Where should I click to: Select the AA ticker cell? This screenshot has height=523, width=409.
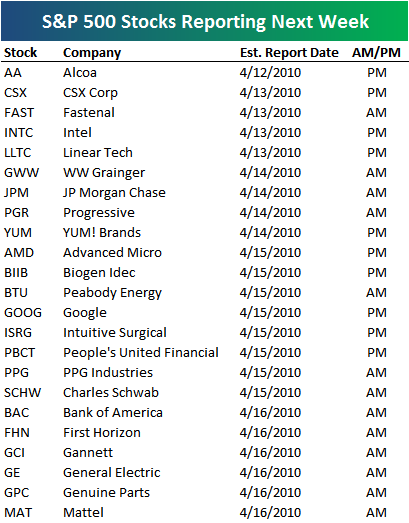pos(13,73)
